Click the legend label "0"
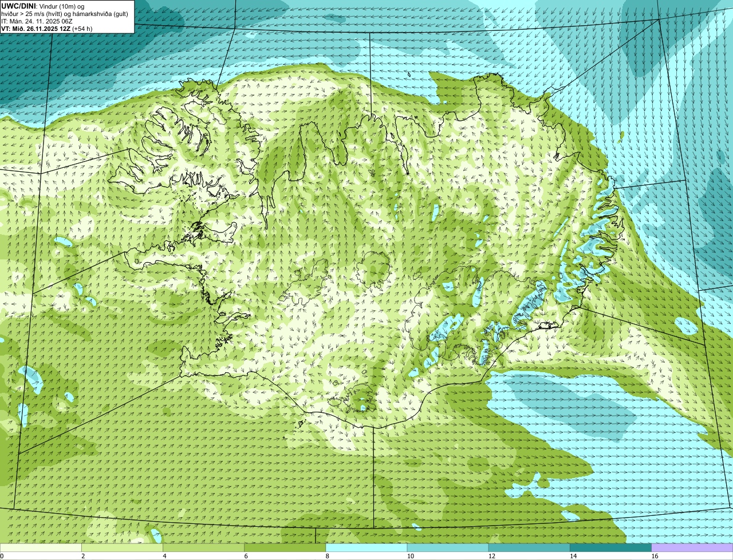The height and width of the screenshot is (560, 733). [x=2, y=556]
